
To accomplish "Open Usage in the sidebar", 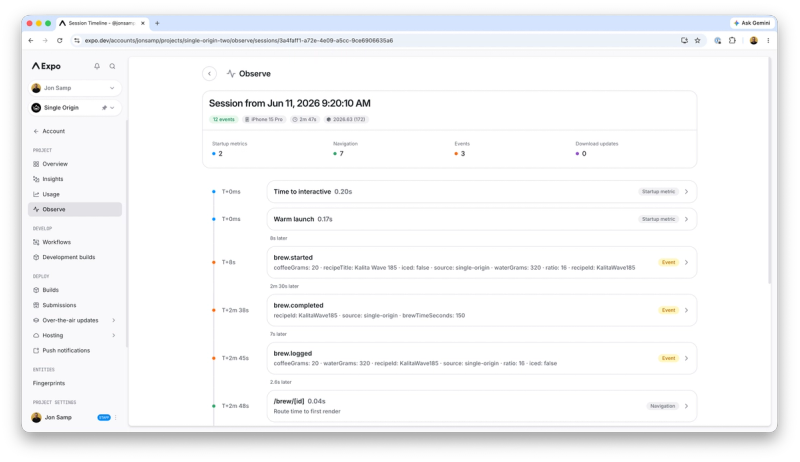I will [x=74, y=194].
